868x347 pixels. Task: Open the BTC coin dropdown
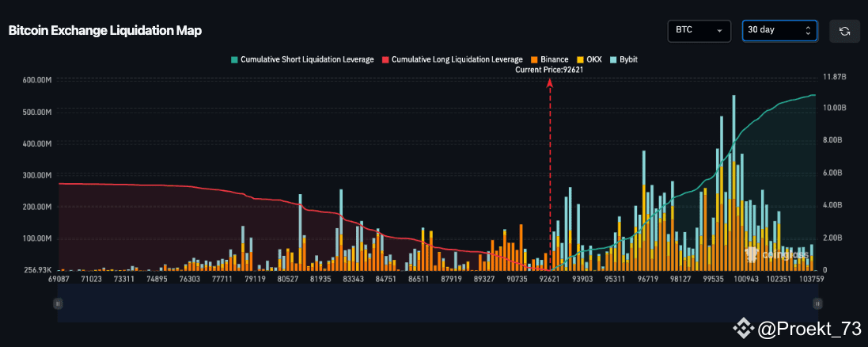click(699, 31)
